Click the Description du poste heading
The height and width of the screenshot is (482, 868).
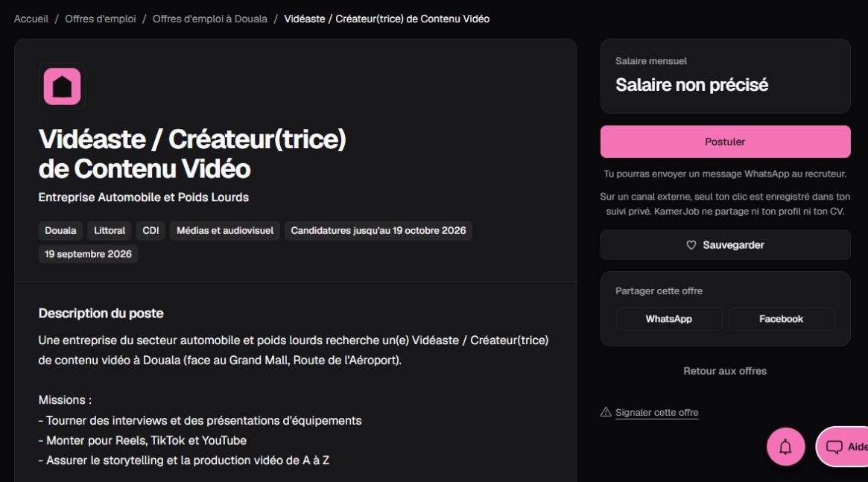[x=101, y=314]
